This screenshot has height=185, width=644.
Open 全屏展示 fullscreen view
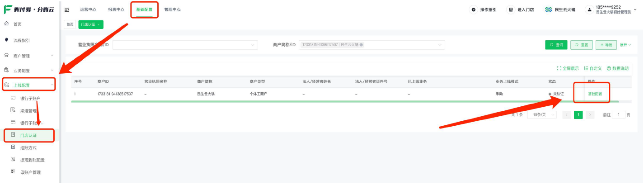568,68
